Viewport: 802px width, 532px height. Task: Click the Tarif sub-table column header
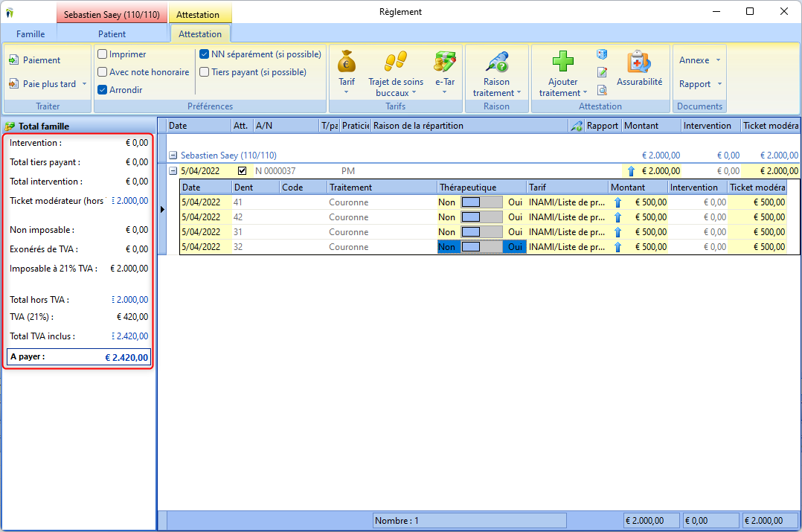pyautogui.click(x=568, y=188)
